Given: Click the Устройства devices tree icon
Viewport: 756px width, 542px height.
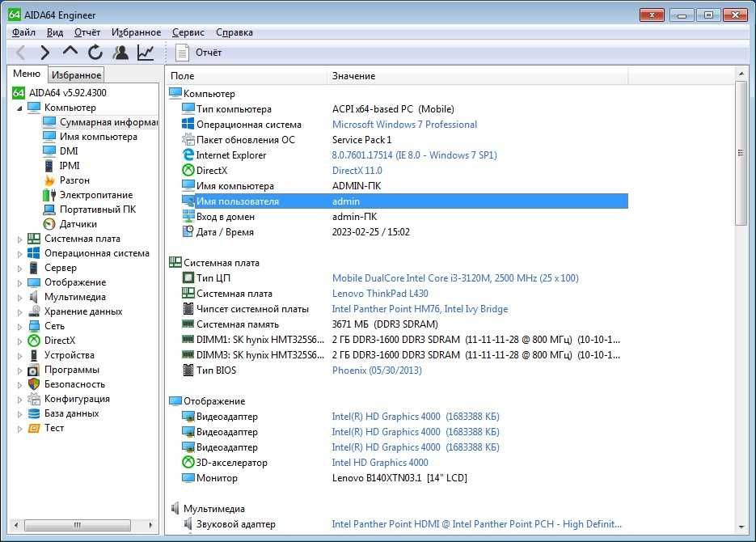Looking at the screenshot, I should tap(34, 355).
